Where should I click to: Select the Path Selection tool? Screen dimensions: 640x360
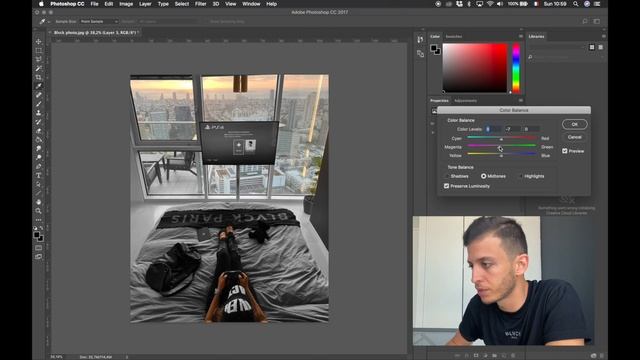coord(39,184)
